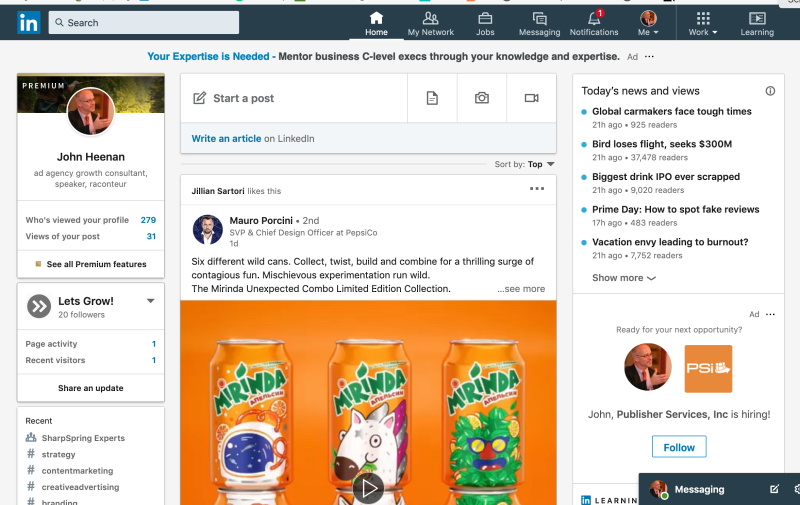The image size is (800, 505).
Task: Click the info icon in Today's news
Action: click(x=770, y=91)
